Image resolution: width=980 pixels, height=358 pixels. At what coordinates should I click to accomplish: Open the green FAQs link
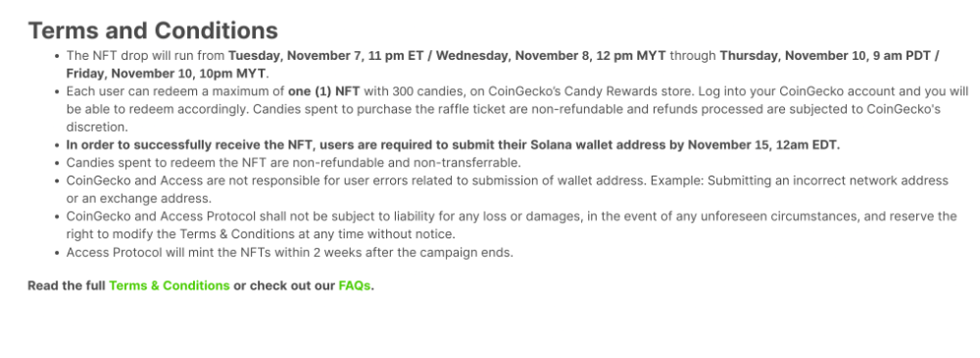(x=355, y=286)
